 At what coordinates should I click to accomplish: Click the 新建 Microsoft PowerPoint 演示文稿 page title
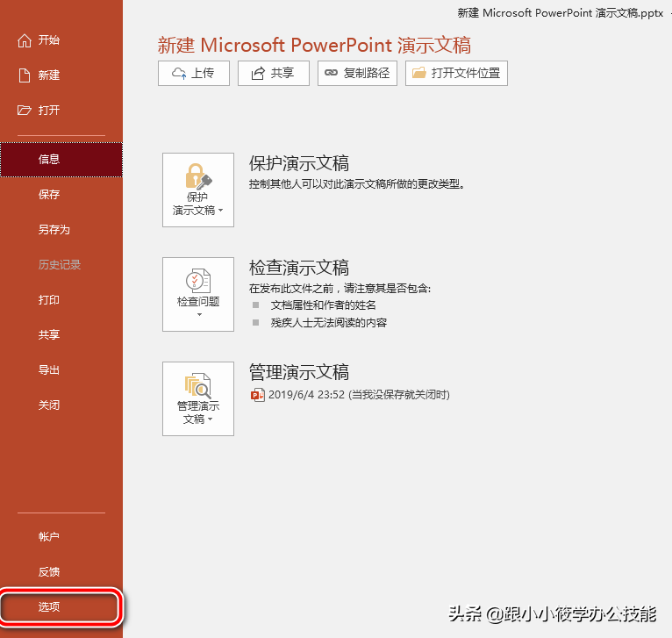coord(314,46)
